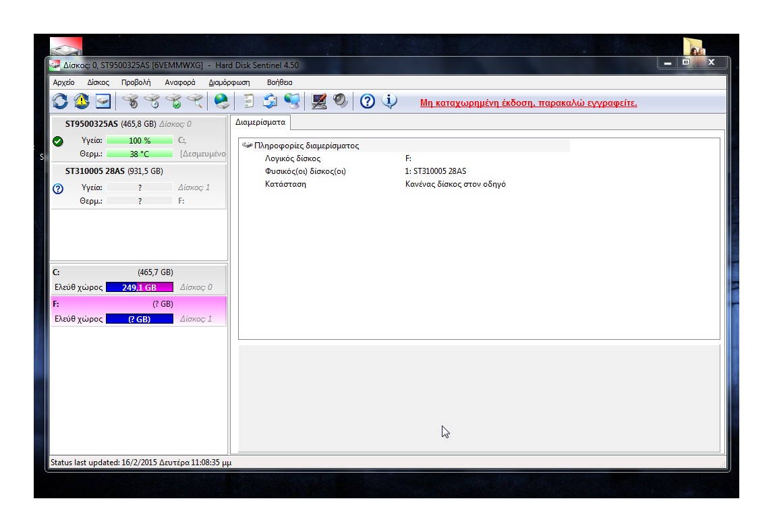Screen dimensions: 773x532
Task: Click the send report envelope-arrows icon
Action: [270, 101]
